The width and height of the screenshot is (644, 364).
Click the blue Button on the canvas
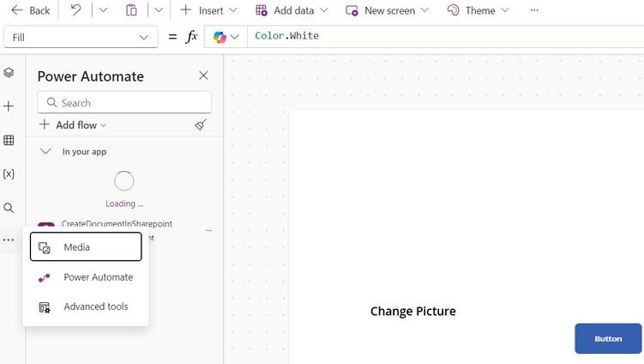[x=608, y=338]
